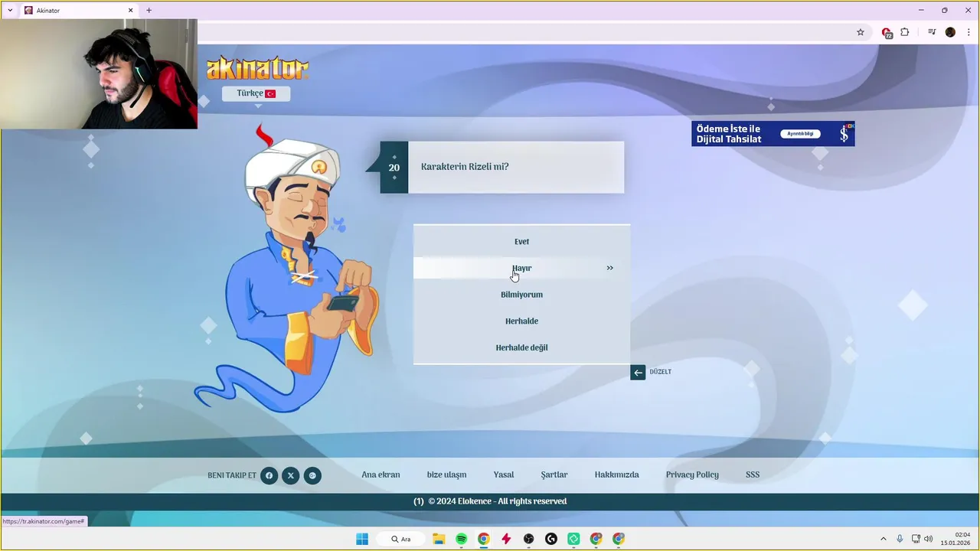Select the 'Bilmiyorum' answer

click(521, 295)
